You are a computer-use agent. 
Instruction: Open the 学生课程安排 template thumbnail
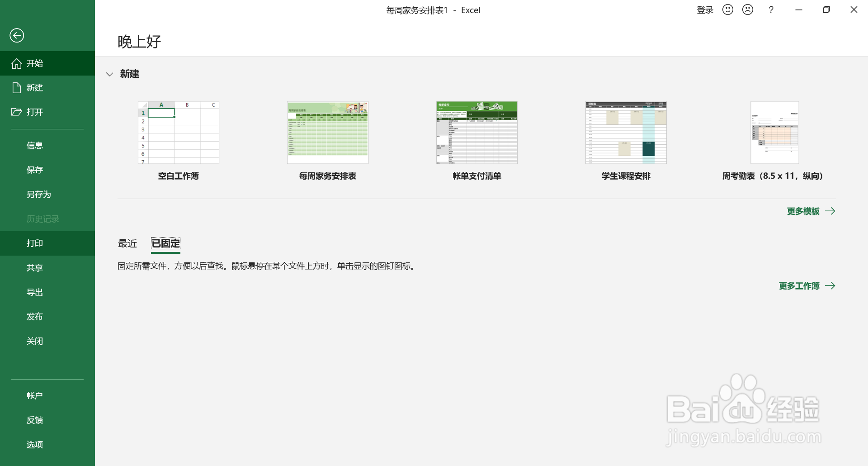pos(626,133)
